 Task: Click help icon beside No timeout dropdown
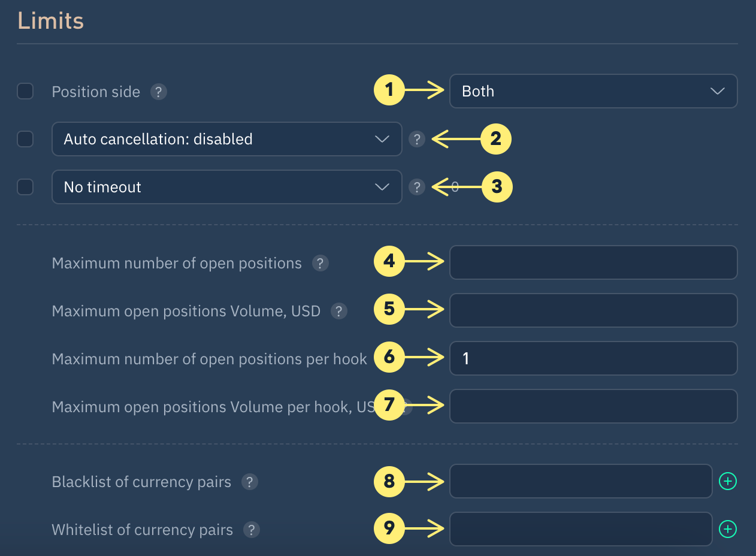tap(417, 187)
